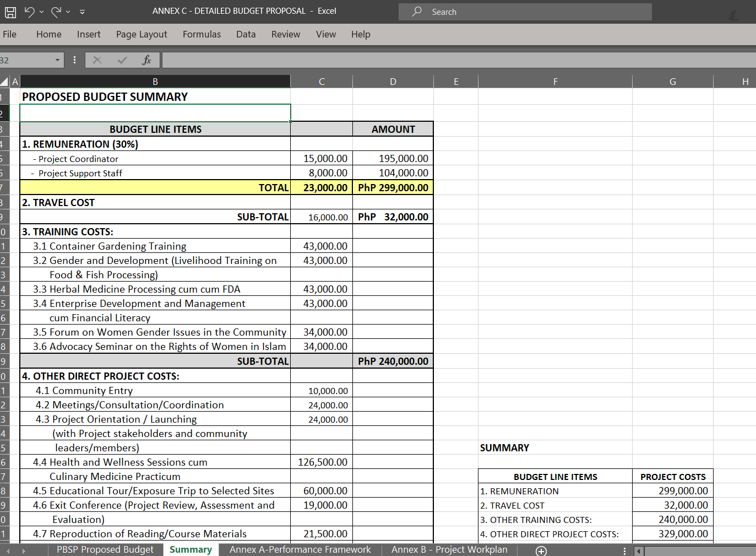Switch to the Summary sheet tab
Image resolution: width=756 pixels, height=556 pixels.
(191, 549)
